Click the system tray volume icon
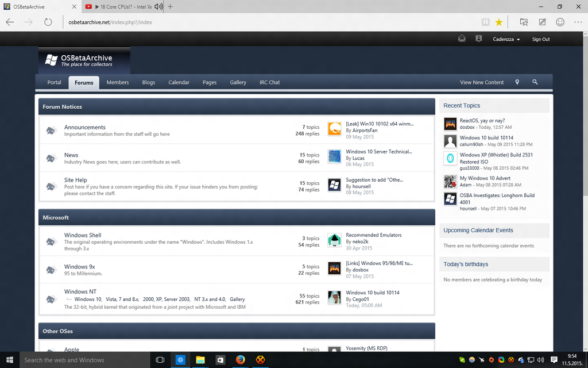The image size is (588, 368). click(540, 360)
